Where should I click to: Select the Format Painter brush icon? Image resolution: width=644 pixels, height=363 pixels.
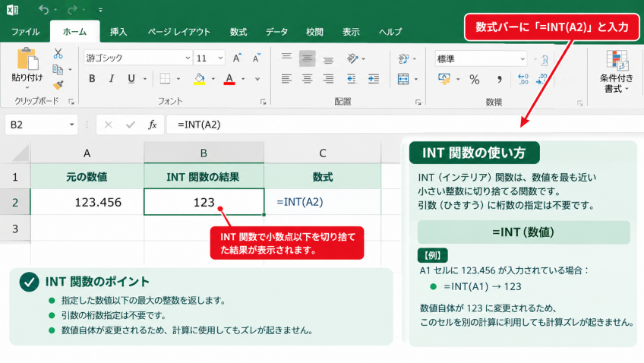(58, 85)
